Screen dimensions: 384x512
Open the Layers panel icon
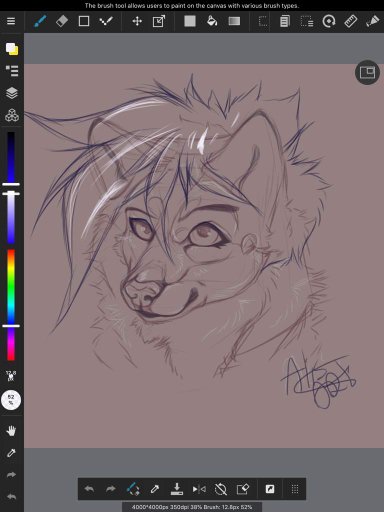(x=12, y=93)
